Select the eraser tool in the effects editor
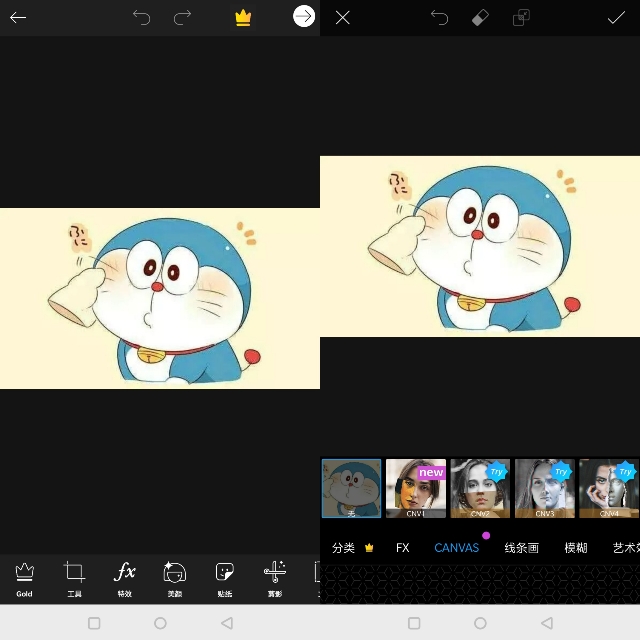The height and width of the screenshot is (640, 640). click(480, 18)
